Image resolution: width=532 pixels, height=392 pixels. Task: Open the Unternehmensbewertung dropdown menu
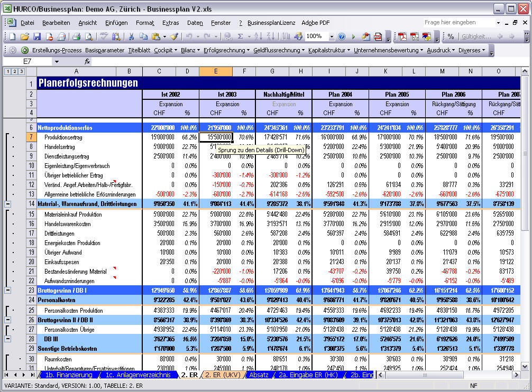[x=388, y=50]
